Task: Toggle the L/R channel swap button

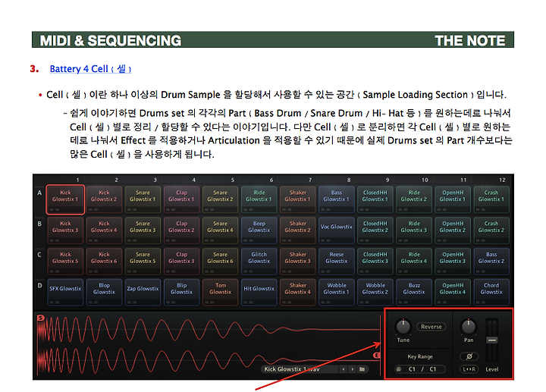Action: point(469,369)
